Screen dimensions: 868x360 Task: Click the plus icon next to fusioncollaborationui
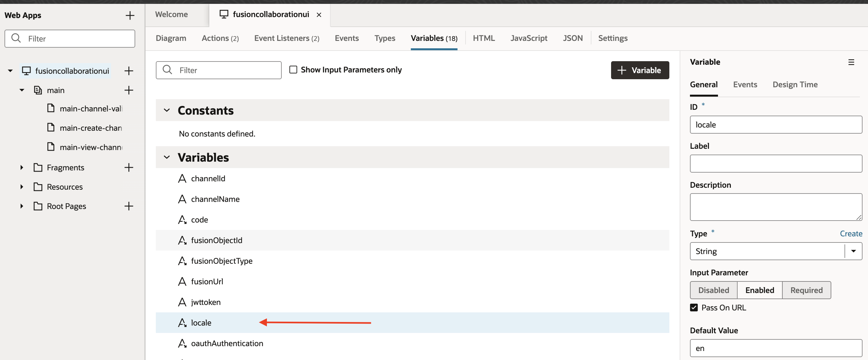point(129,71)
